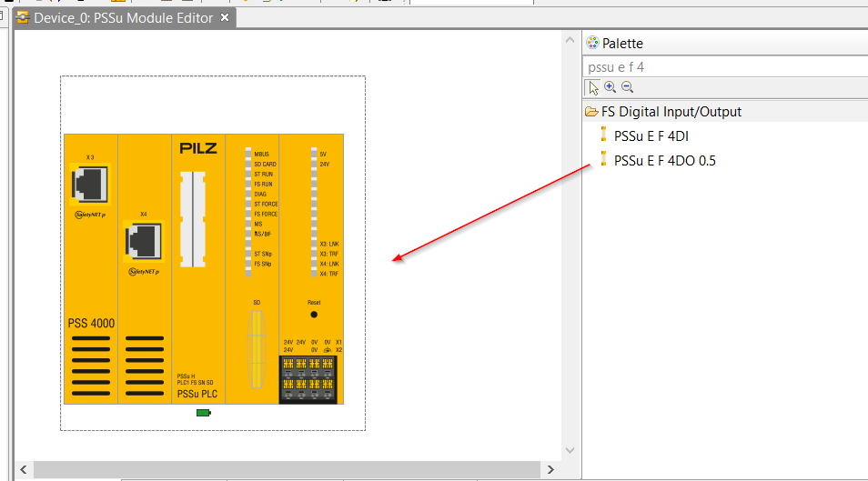This screenshot has height=481, width=868.
Task: Select the X4 Ethernet port on module
Action: coord(144,241)
